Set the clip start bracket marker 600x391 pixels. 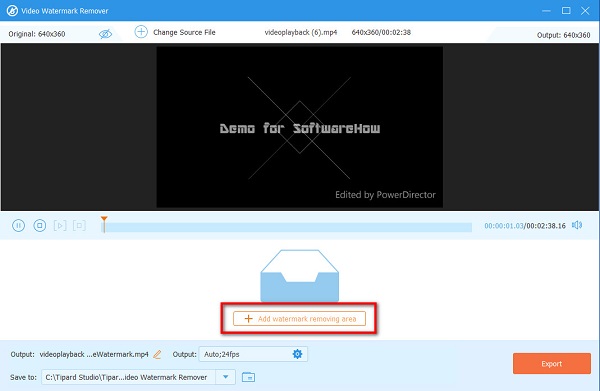pos(60,225)
